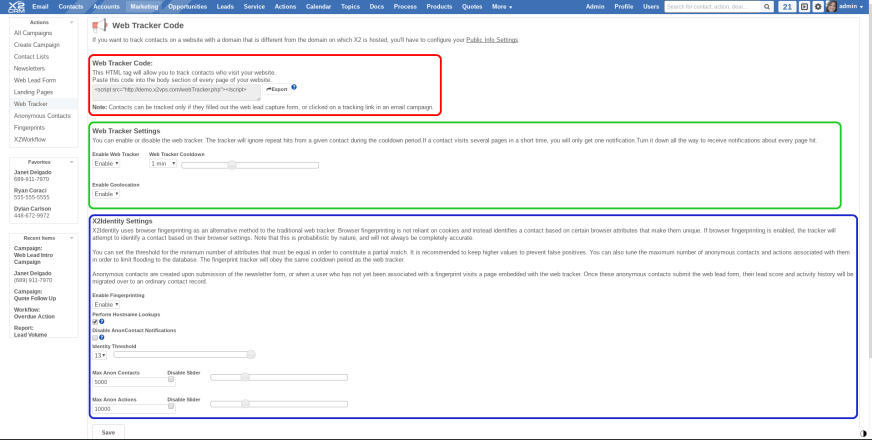Open Profile link in header
Screen dimensions: 872x440
point(623,7)
